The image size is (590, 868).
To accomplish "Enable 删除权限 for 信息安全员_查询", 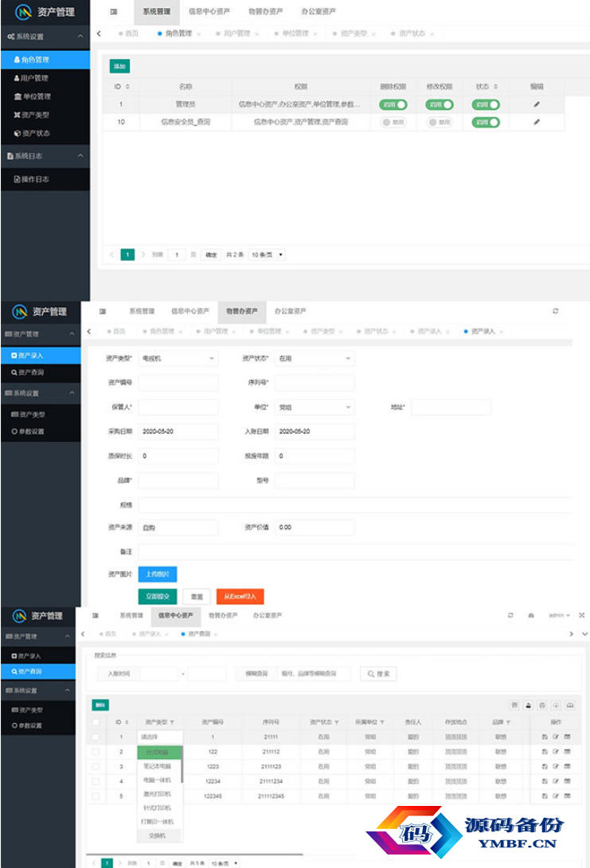I will (x=393, y=122).
